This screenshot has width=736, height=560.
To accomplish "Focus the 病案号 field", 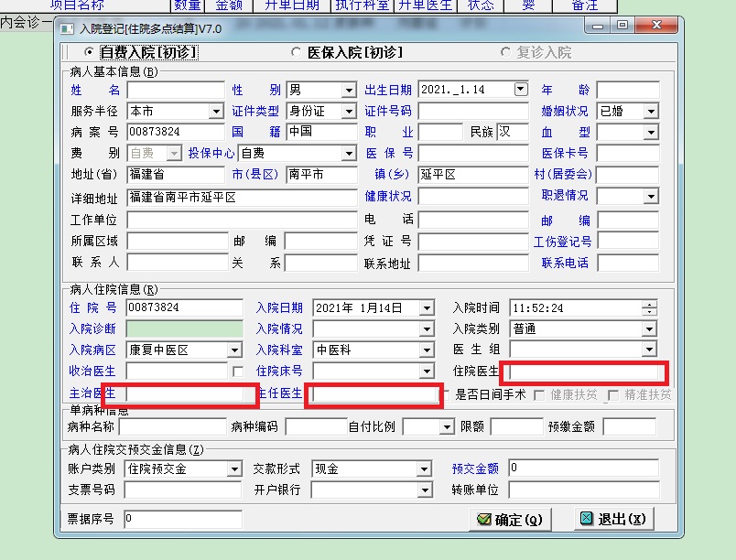I will pos(176,133).
